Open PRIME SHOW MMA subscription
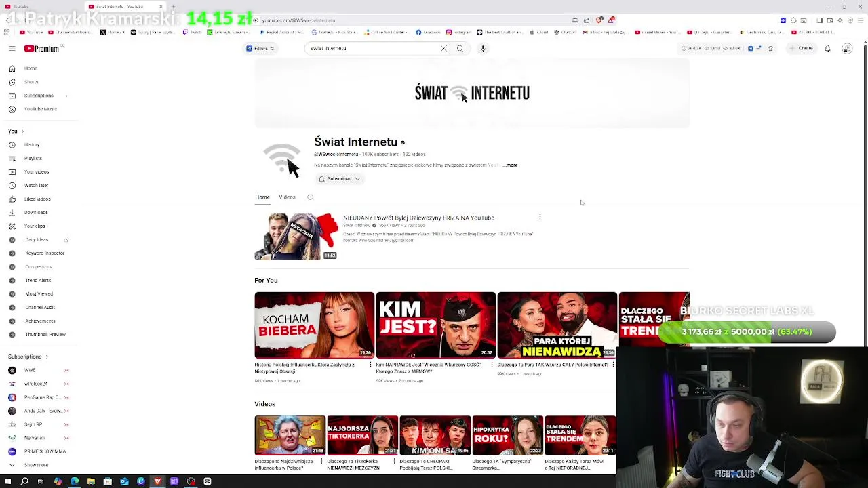Image resolution: width=868 pixels, height=488 pixels. click(x=45, y=451)
